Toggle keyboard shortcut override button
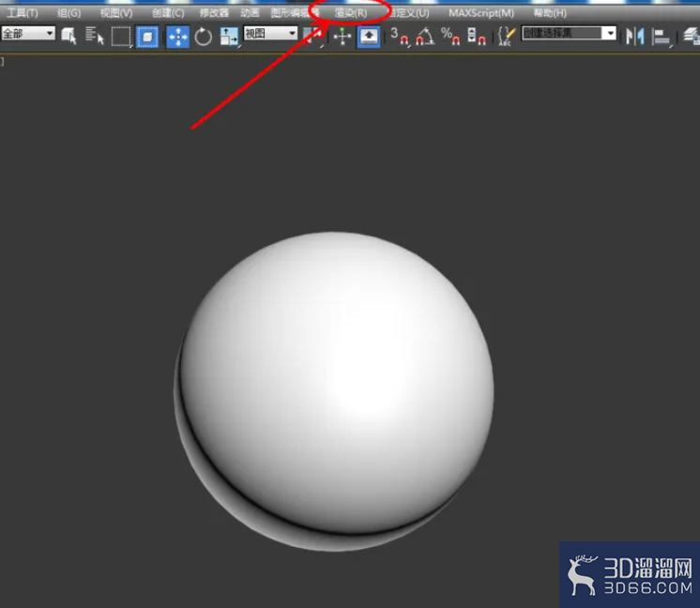 pos(369,37)
